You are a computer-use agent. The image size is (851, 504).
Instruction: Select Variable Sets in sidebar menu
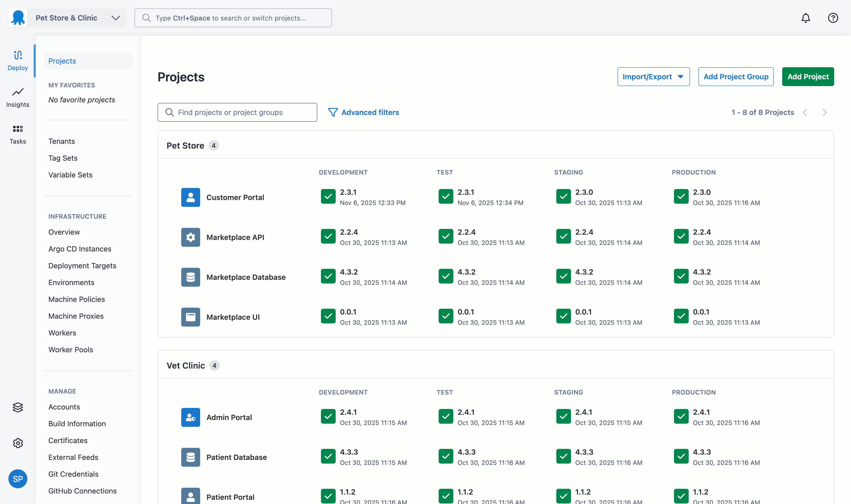pyautogui.click(x=70, y=175)
